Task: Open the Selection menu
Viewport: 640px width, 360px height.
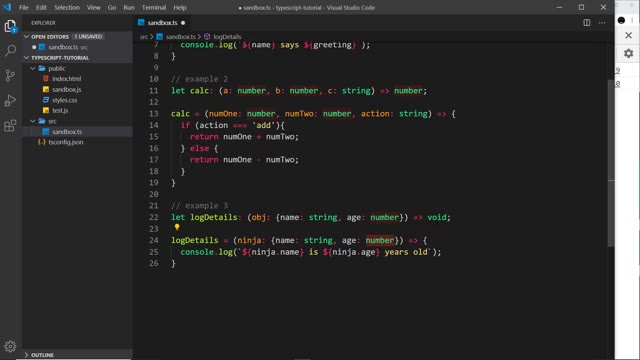Action: pyautogui.click(x=67, y=7)
